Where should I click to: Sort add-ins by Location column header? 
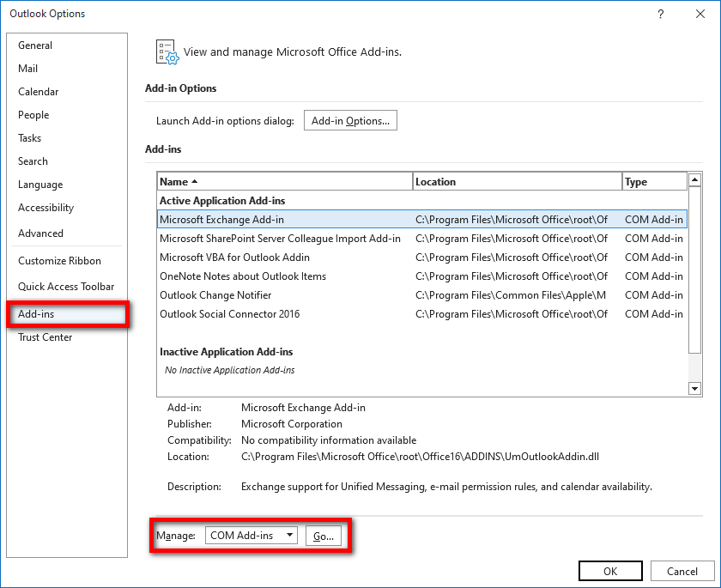point(517,182)
